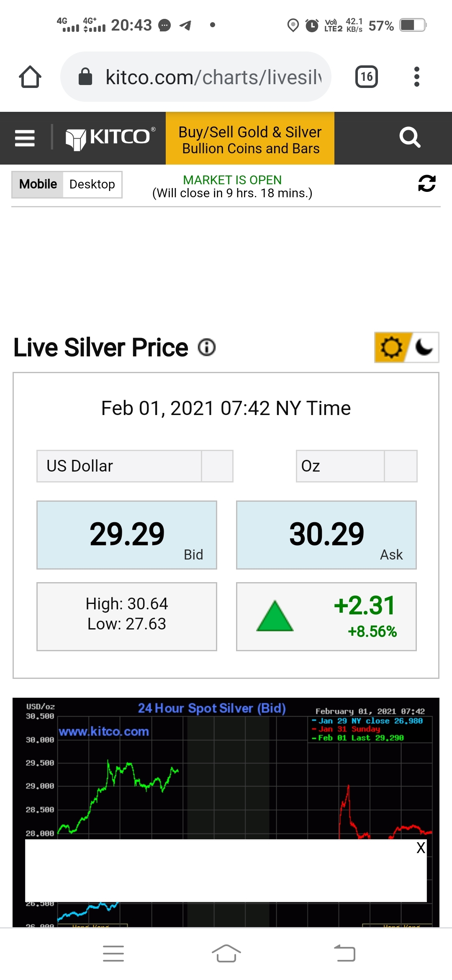This screenshot has width=452, height=980.
Task: Close the ad overlay with X
Action: 421,848
